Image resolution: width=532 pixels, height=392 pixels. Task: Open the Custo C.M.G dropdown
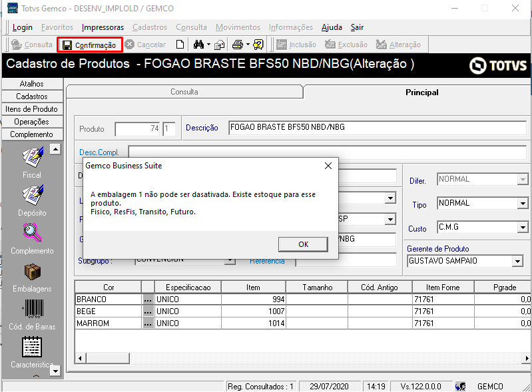[523, 227]
